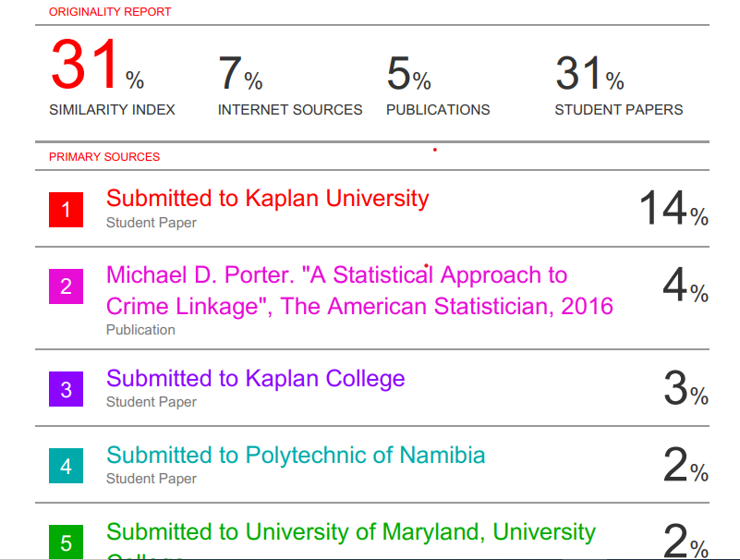This screenshot has width=740, height=560.
Task: Click the purple source number 3 badge
Action: (67, 389)
